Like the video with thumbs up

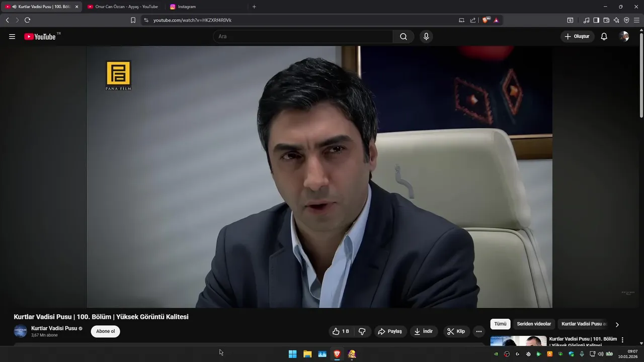341,331
